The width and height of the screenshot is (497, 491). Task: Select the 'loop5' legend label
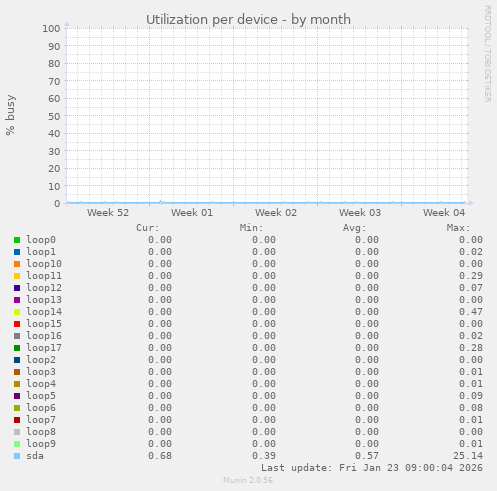[x=41, y=396]
